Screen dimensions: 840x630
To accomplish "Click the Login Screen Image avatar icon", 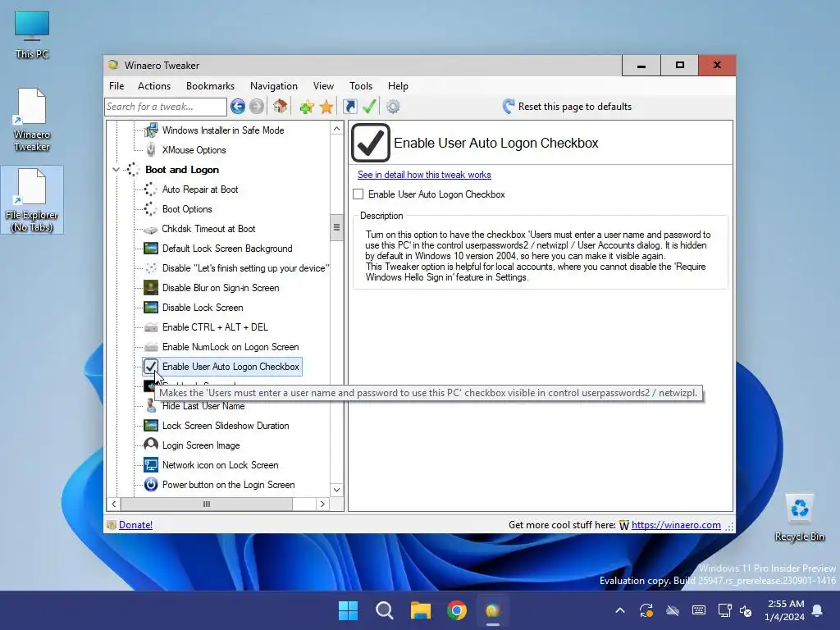I will click(151, 445).
